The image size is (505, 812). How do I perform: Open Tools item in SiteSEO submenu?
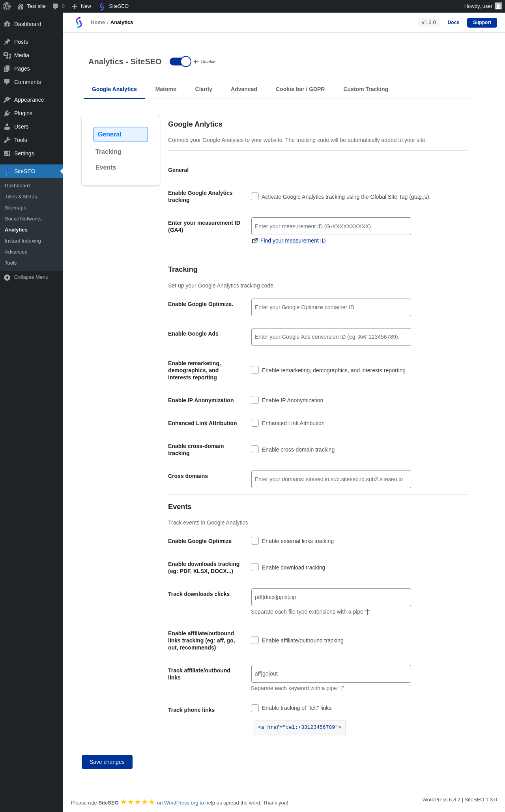pyautogui.click(x=11, y=263)
